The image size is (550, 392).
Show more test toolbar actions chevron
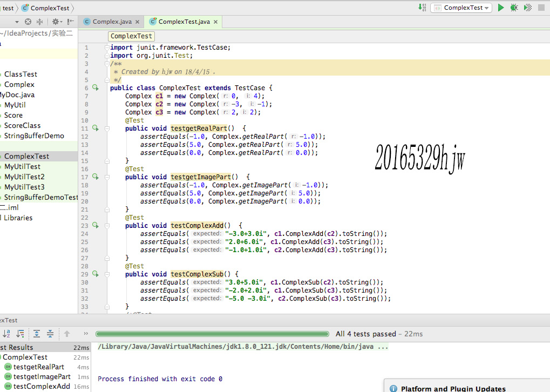click(86, 334)
